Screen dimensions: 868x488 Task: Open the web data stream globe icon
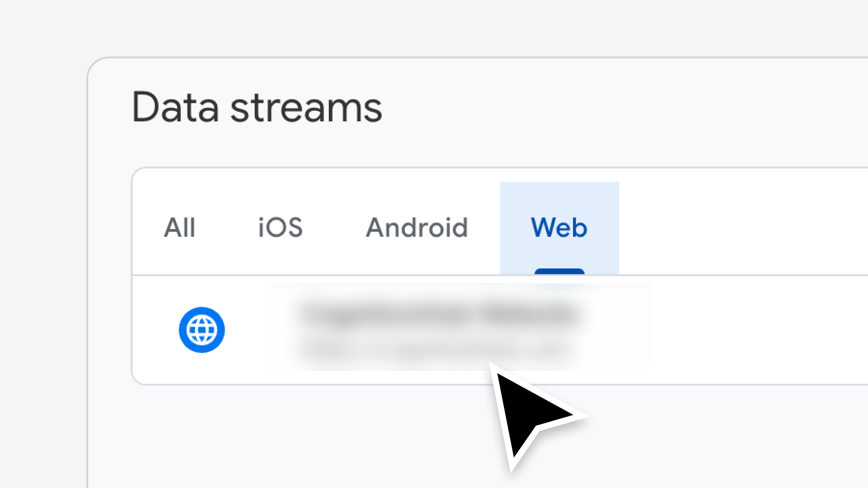tap(202, 330)
